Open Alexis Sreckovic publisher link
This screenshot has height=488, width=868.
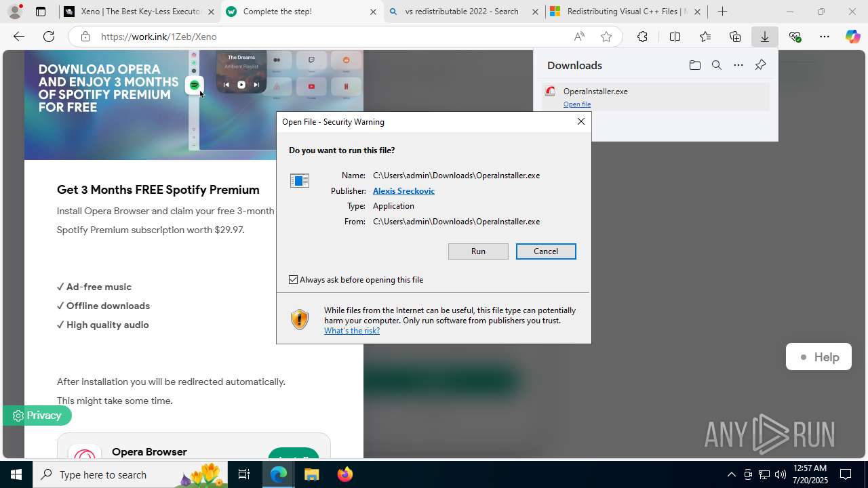(403, 191)
